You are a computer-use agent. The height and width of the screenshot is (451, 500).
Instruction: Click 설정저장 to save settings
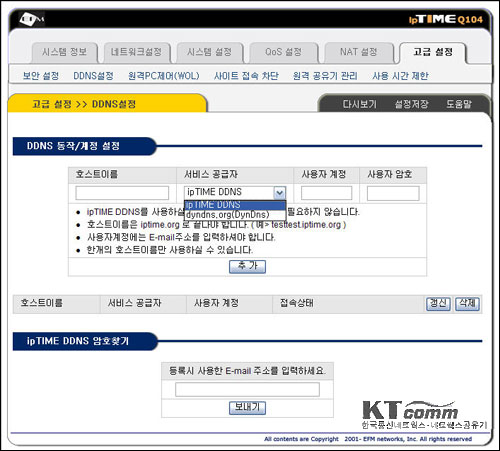[x=411, y=104]
